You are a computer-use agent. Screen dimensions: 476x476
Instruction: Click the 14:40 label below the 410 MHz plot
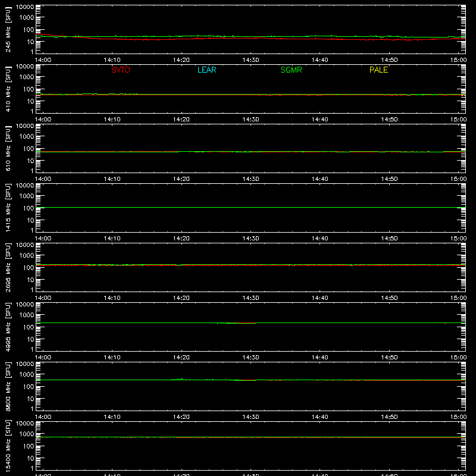point(320,120)
